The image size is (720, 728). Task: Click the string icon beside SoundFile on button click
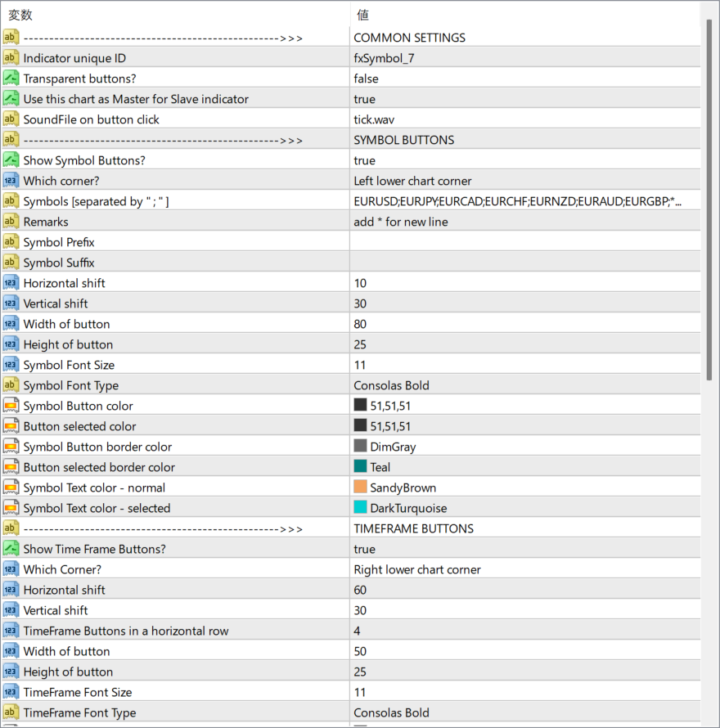(x=11, y=119)
